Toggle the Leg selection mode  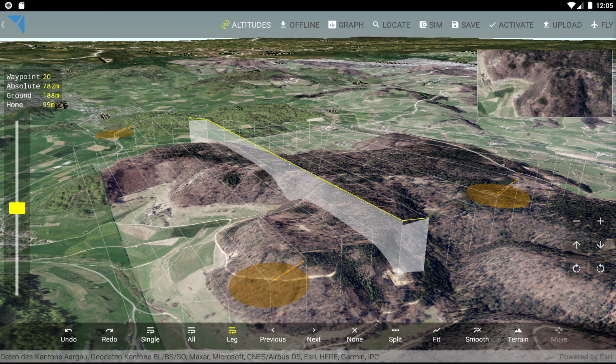(232, 335)
